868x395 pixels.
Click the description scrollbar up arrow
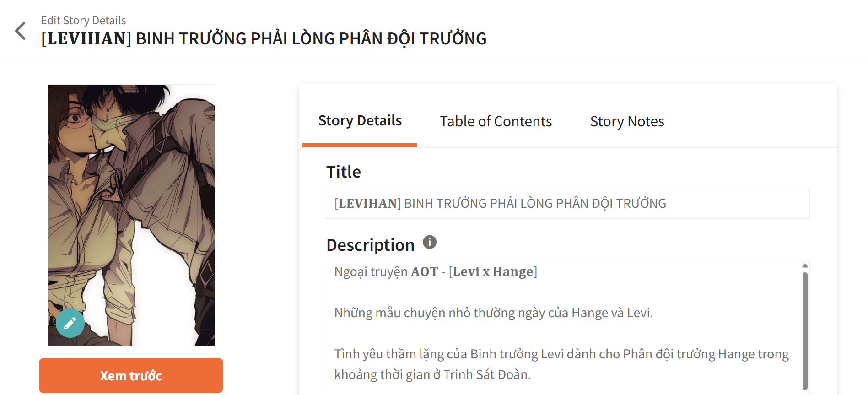pos(805,265)
